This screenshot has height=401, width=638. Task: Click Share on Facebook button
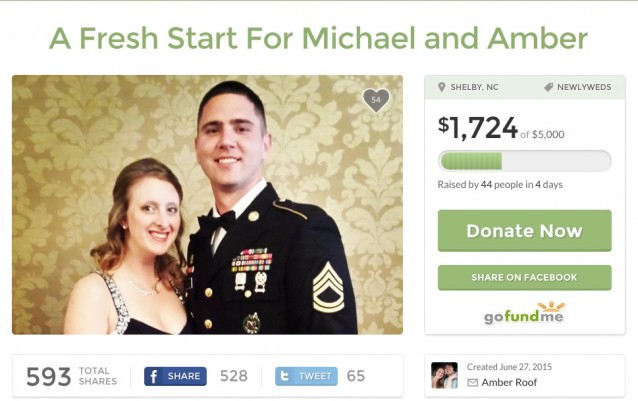524,277
